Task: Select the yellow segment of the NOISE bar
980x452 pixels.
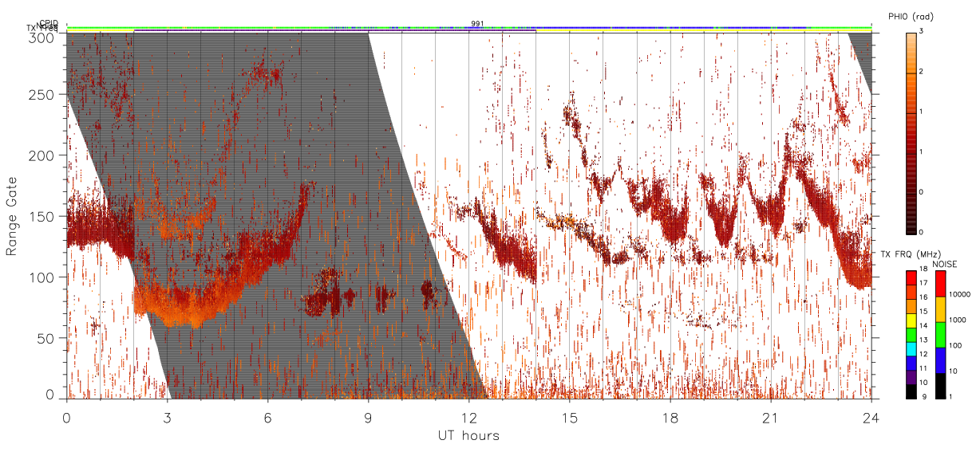Action: coord(940,309)
